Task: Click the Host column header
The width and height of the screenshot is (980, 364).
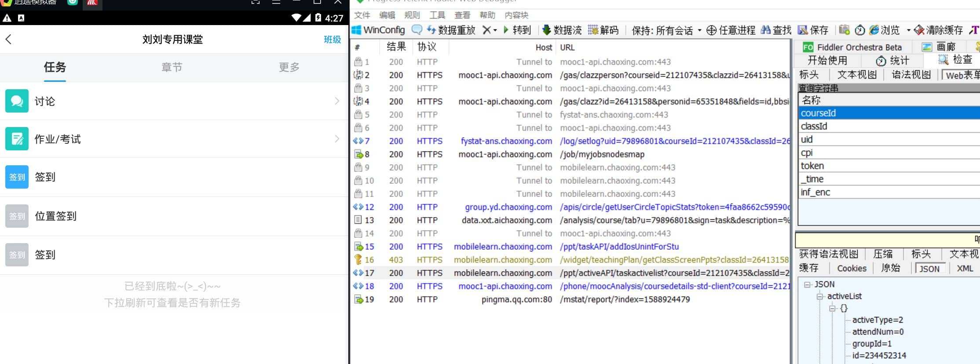Action: 502,47
